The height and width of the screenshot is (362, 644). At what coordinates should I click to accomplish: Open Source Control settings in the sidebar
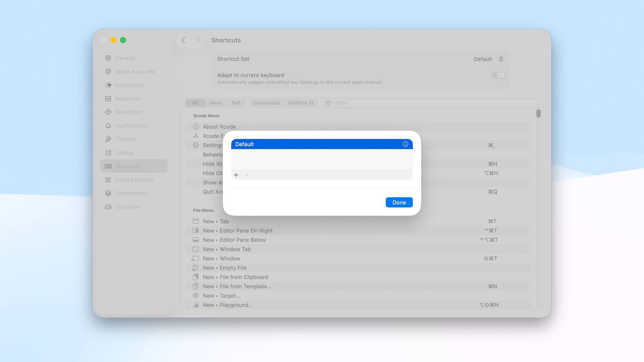(134, 180)
